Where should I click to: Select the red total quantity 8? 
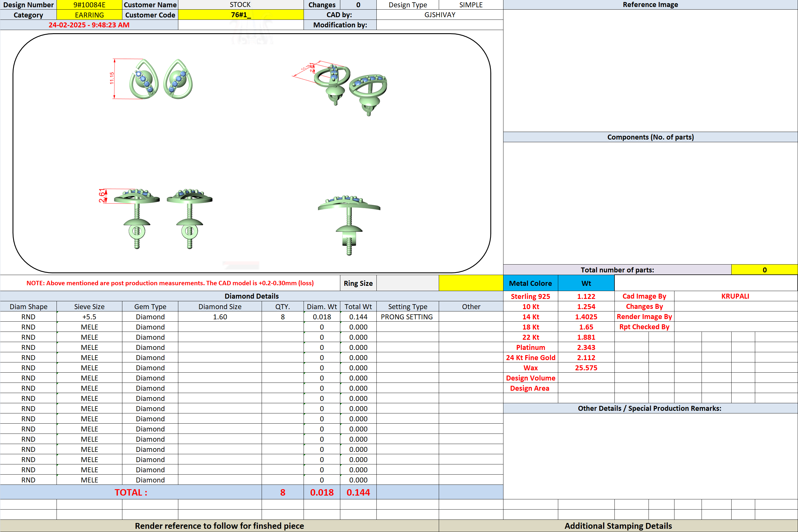tap(283, 492)
